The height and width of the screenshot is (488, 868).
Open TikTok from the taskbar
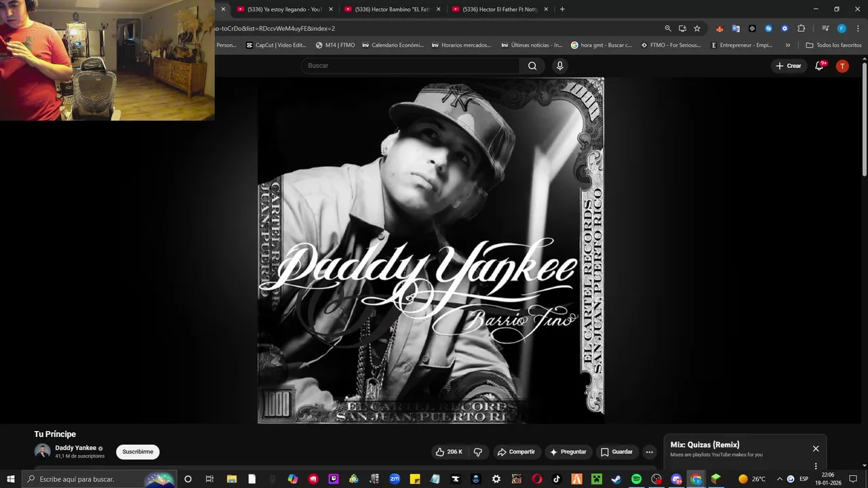pos(557,479)
